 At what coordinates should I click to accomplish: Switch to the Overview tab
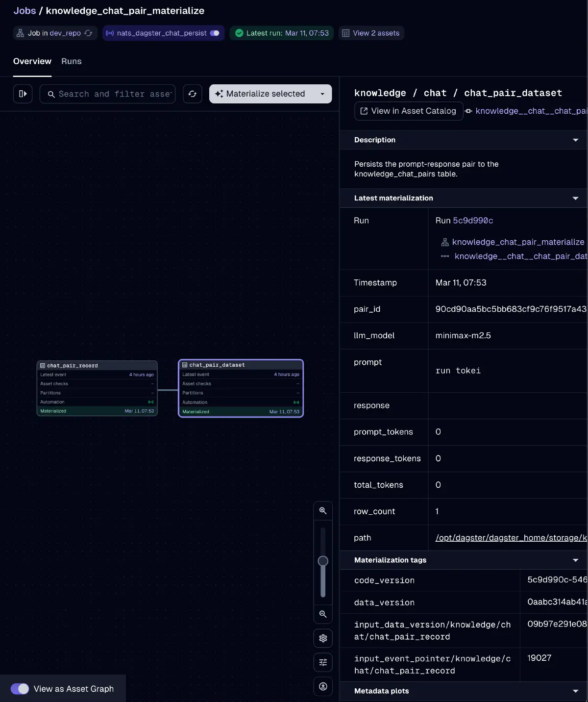click(x=32, y=61)
